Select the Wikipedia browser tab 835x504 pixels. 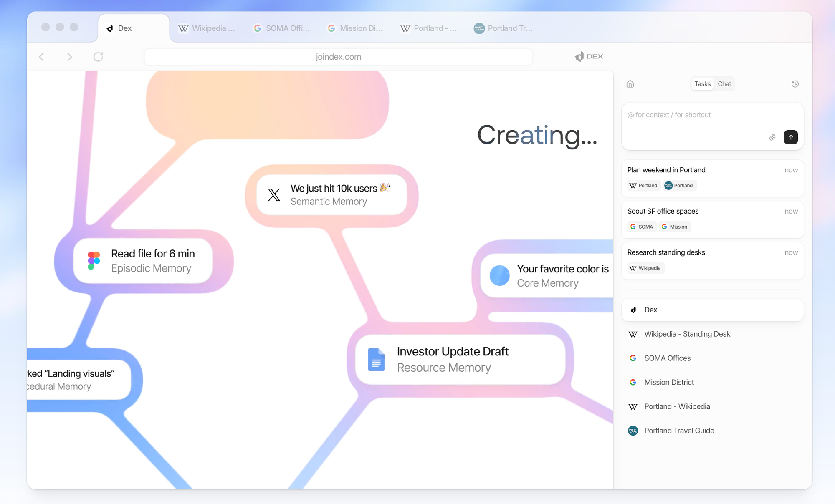pyautogui.click(x=207, y=28)
